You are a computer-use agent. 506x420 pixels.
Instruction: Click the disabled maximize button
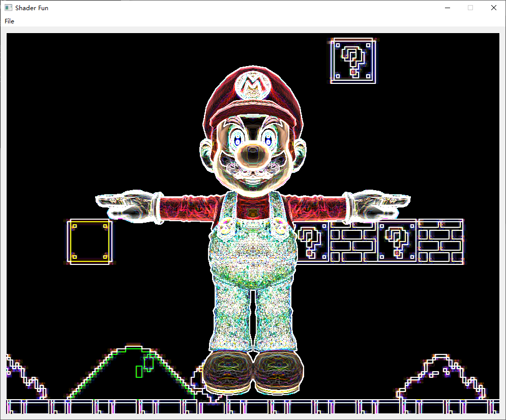[x=470, y=8]
